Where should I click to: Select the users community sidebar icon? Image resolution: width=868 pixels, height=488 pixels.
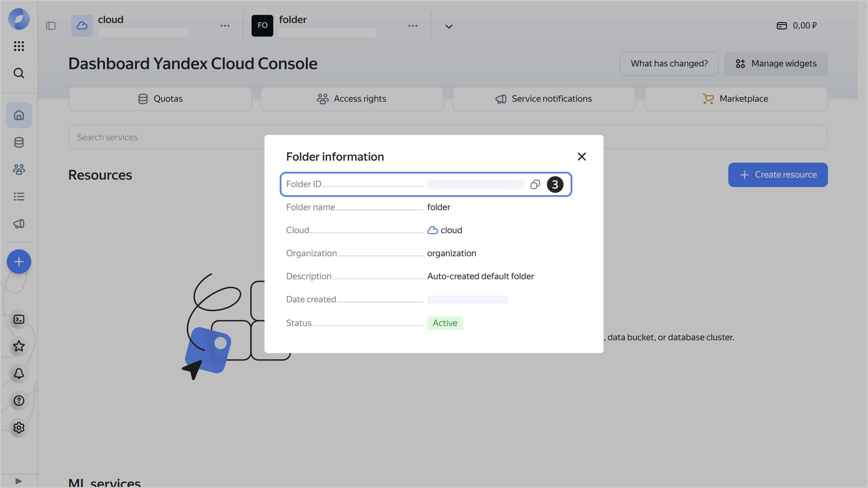19,169
